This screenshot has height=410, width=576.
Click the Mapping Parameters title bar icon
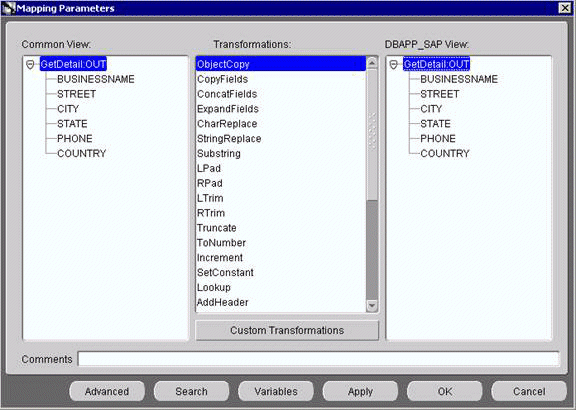pyautogui.click(x=8, y=8)
